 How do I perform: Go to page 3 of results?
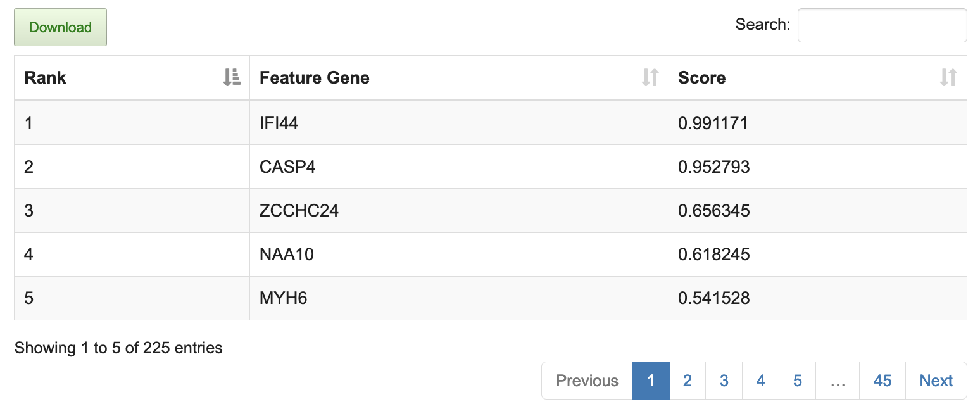click(724, 381)
